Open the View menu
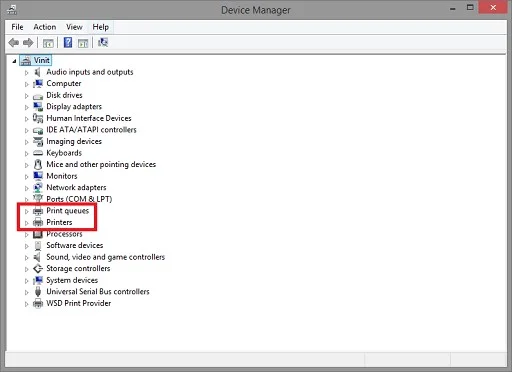 coord(74,27)
